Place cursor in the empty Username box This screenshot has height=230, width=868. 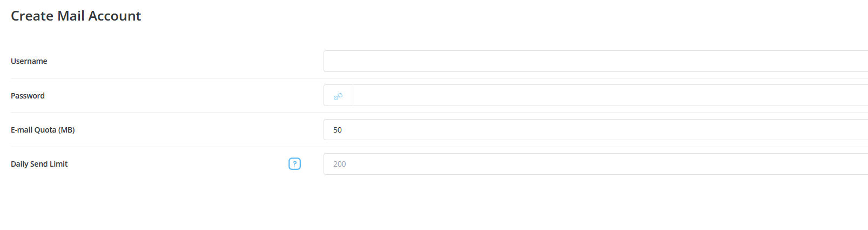tap(594, 61)
